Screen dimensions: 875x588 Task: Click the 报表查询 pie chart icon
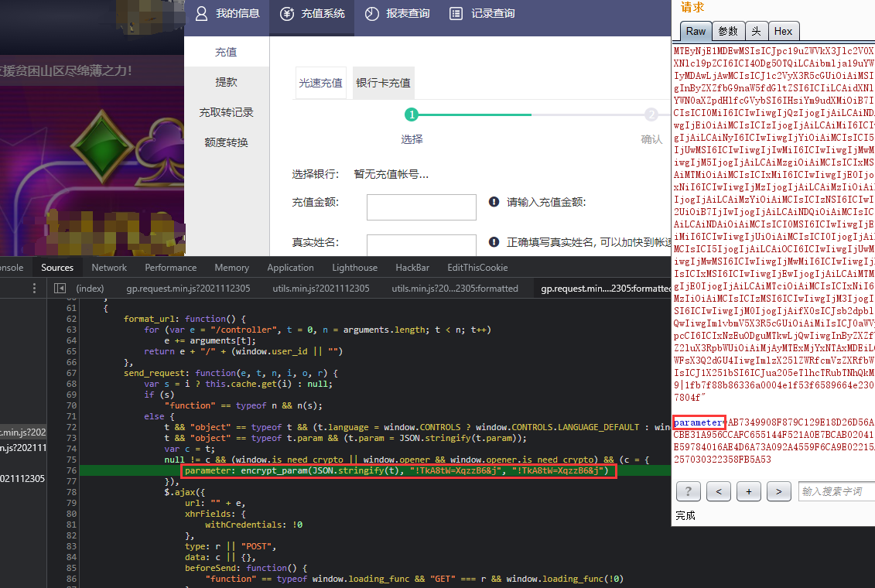[x=372, y=14]
